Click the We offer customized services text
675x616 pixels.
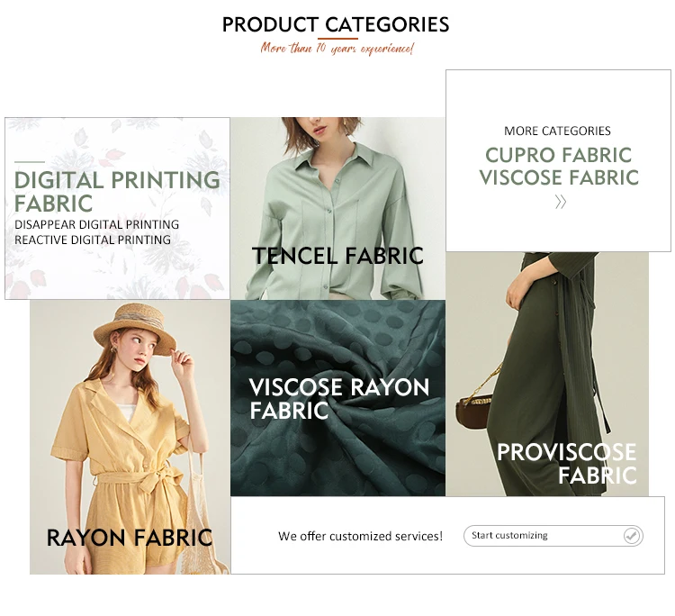click(360, 536)
